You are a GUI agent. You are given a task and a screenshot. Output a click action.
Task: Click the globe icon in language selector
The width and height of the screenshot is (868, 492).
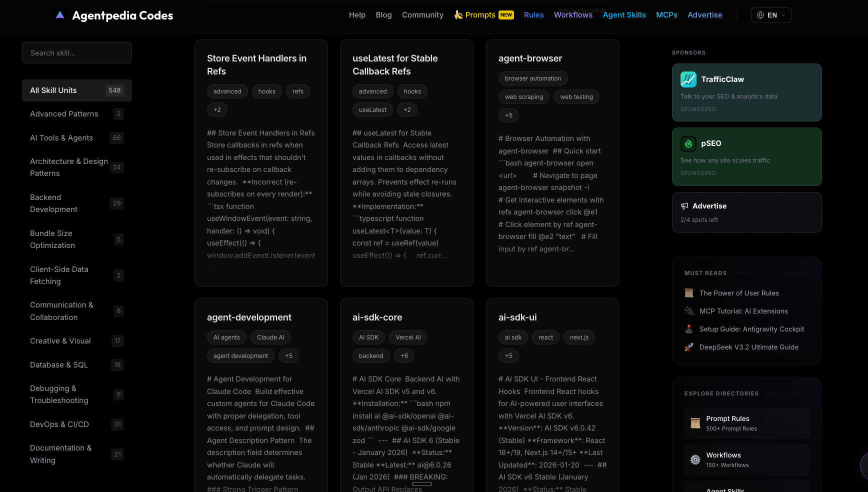[760, 15]
